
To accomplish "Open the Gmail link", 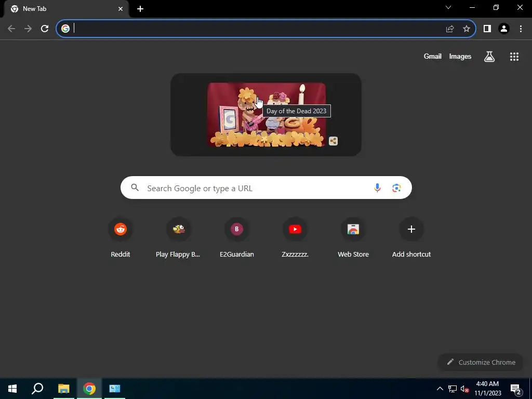I will (x=433, y=56).
